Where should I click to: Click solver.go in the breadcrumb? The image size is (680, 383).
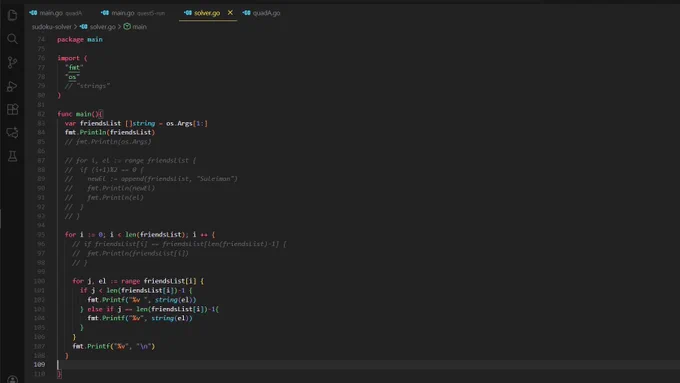coord(102,27)
